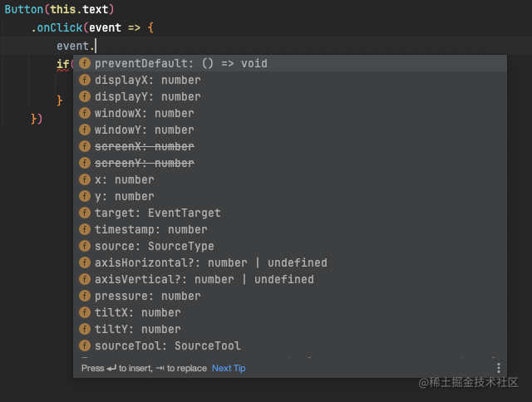Viewport: 532px width, 402px height.
Task: Choose the windowY: number entry
Action: (290, 130)
